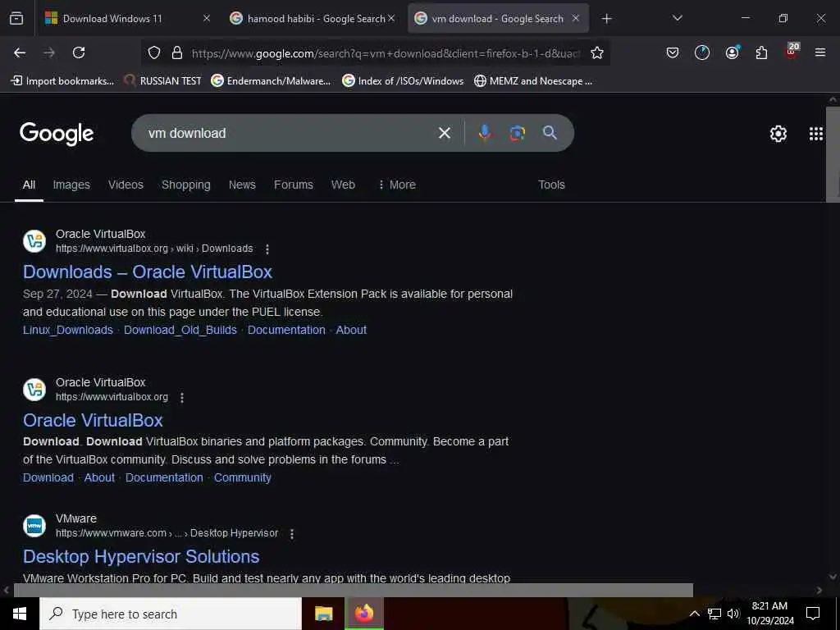Show hidden system tray icons
840x630 pixels.
pos(694,614)
